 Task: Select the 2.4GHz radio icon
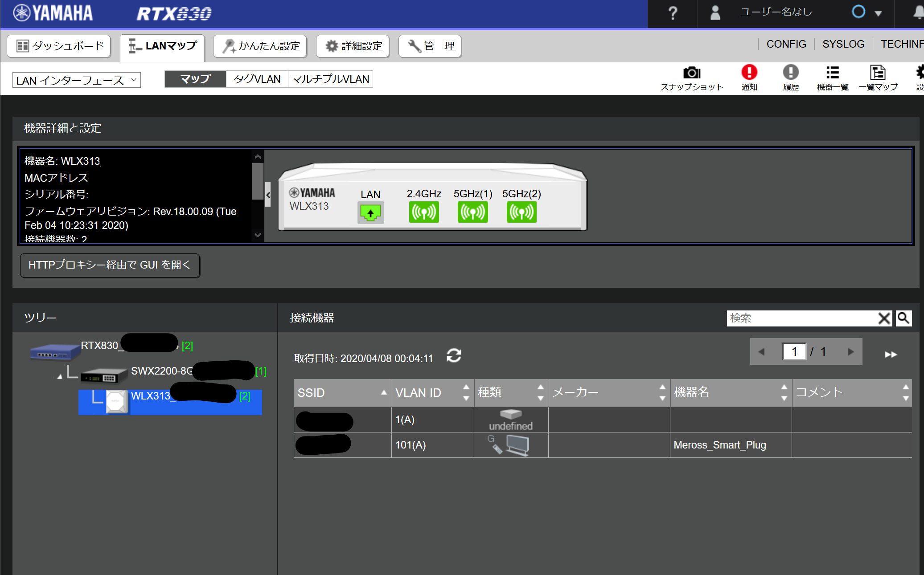click(423, 212)
